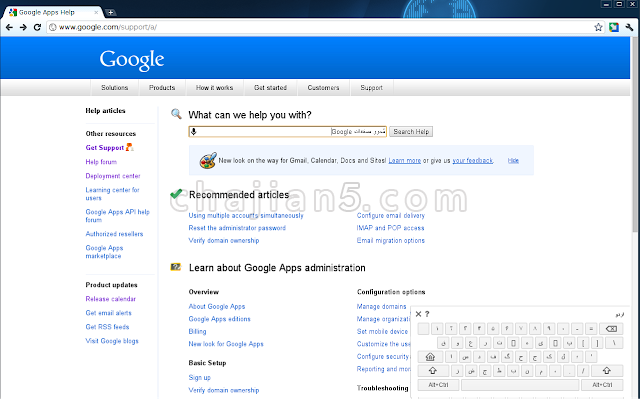The height and width of the screenshot is (400, 640).
Task: Open the Get RSS feeds link
Action: tap(107, 327)
